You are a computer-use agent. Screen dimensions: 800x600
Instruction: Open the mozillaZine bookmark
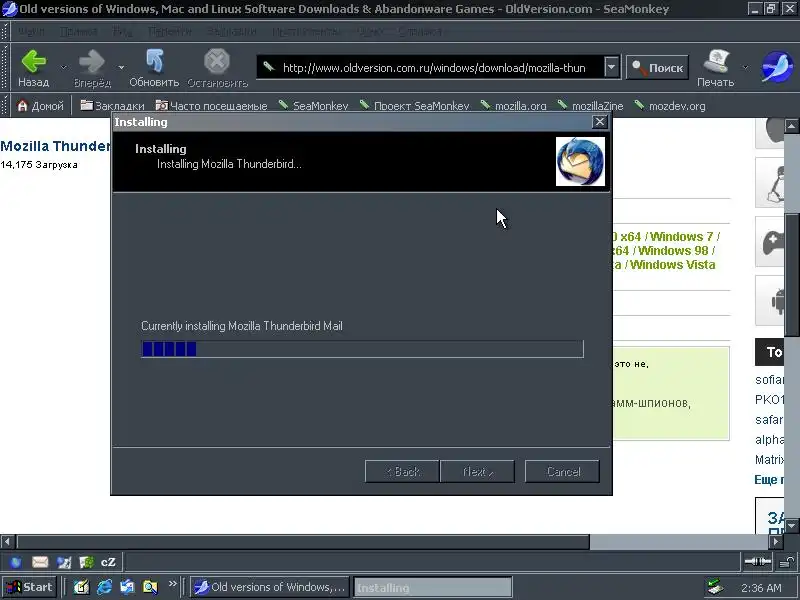(590, 106)
